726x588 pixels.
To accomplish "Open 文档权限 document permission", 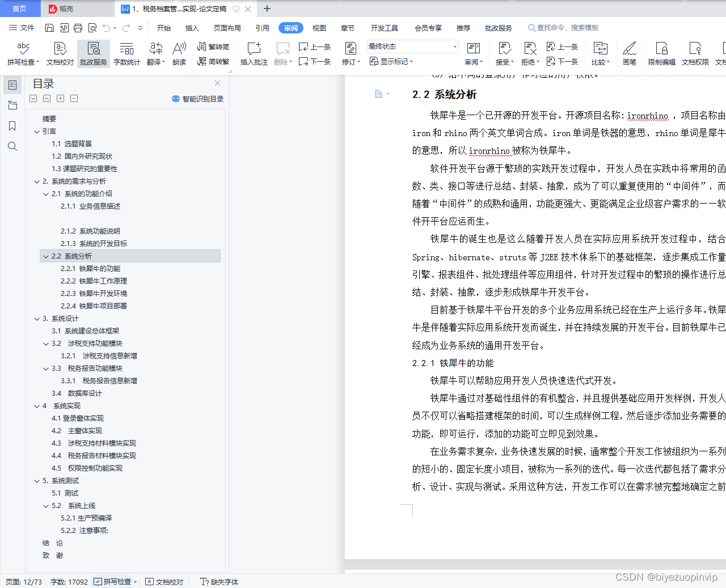I will (695, 54).
